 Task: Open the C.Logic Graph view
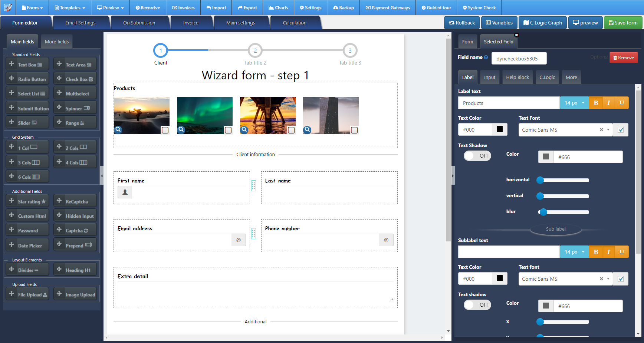[x=543, y=22]
